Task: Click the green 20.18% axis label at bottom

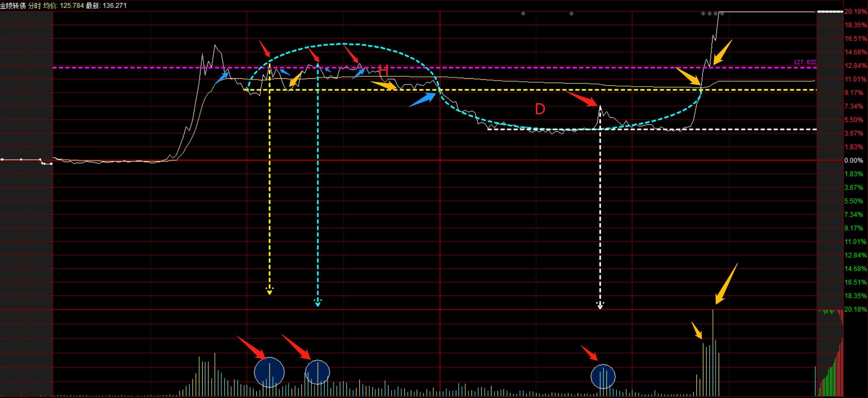Action: pos(855,309)
